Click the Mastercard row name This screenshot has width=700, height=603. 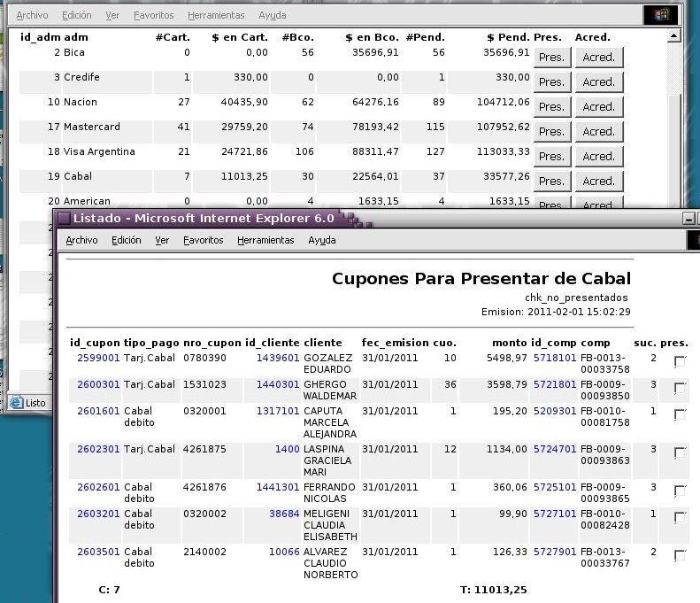[x=92, y=127]
